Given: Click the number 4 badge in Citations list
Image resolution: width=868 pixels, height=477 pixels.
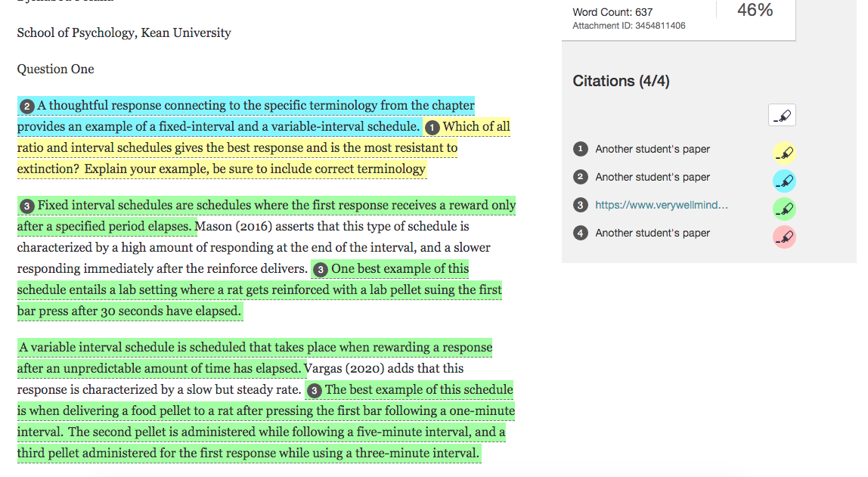Looking at the screenshot, I should [x=580, y=233].
